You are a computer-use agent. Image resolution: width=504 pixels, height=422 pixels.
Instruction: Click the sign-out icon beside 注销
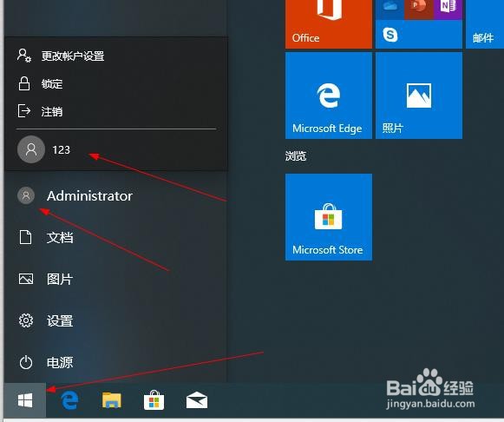(x=24, y=111)
